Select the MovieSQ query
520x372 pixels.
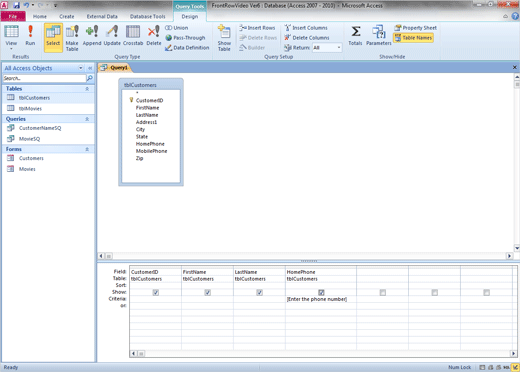click(48, 139)
